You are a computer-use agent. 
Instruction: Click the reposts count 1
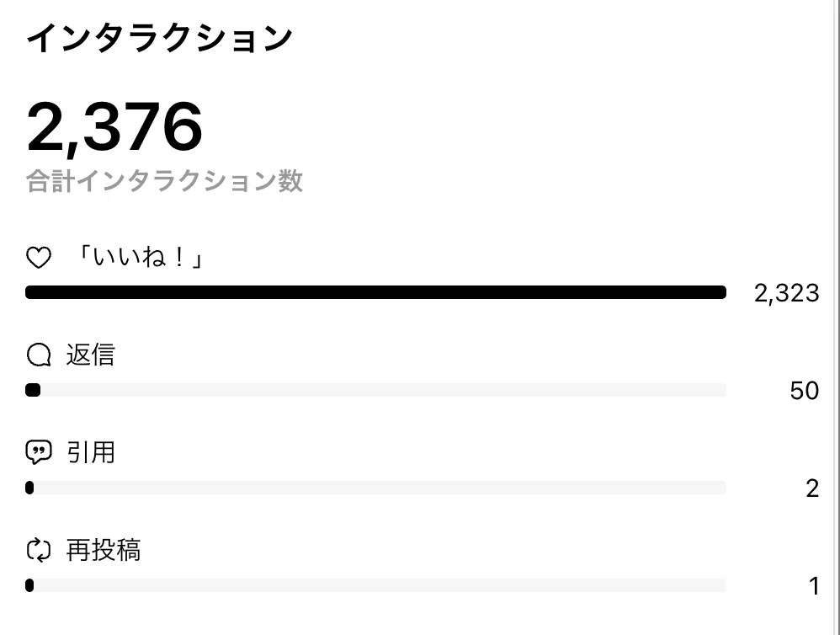814,585
